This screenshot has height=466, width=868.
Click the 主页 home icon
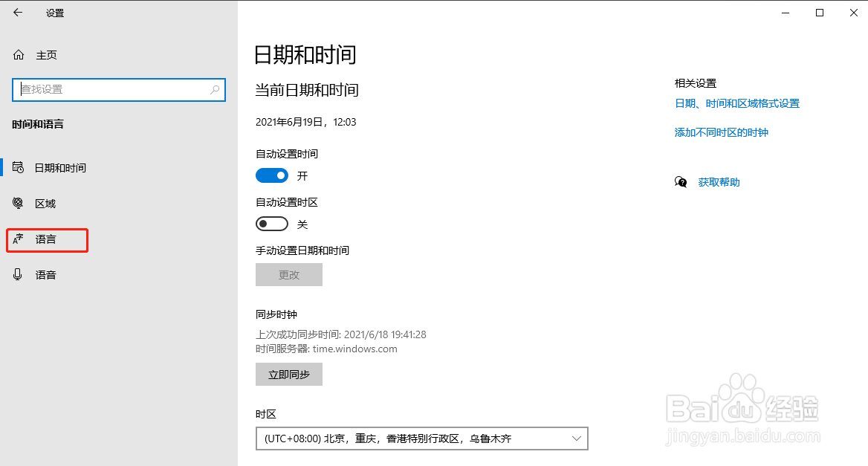(18, 54)
